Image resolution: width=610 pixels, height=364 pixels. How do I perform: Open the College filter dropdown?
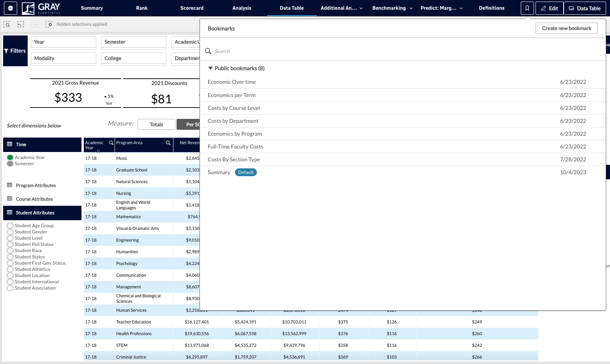[x=134, y=58]
